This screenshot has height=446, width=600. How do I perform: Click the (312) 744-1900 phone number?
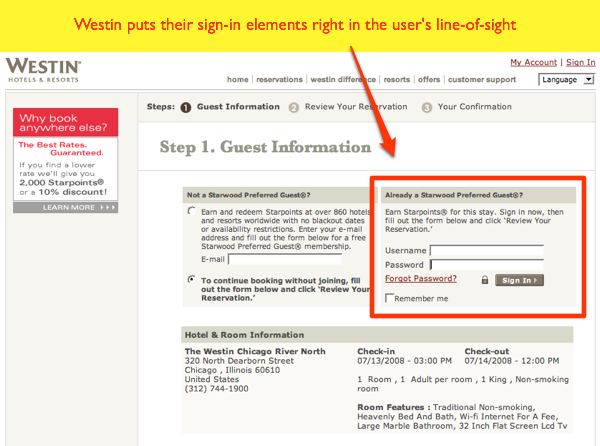pos(217,389)
